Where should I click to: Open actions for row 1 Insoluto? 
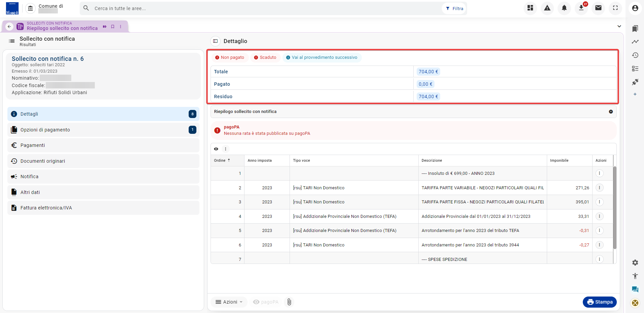[x=599, y=173]
